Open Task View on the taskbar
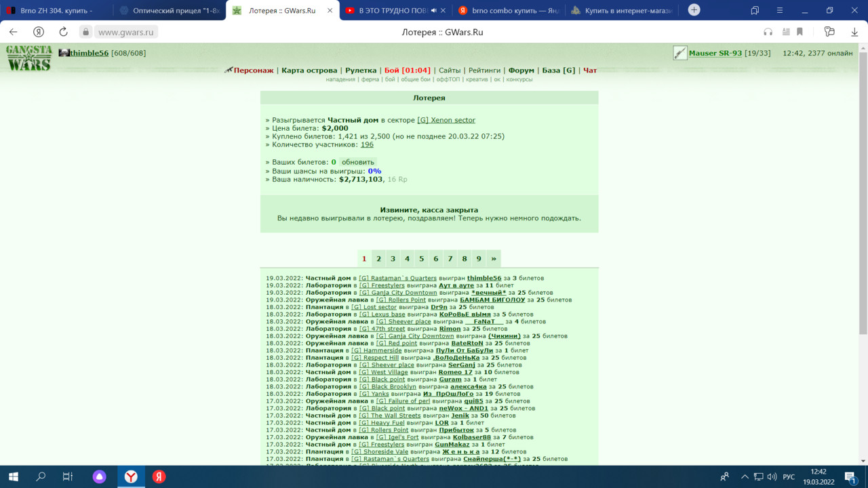Viewport: 868px width, 488px height. pyautogui.click(x=68, y=477)
